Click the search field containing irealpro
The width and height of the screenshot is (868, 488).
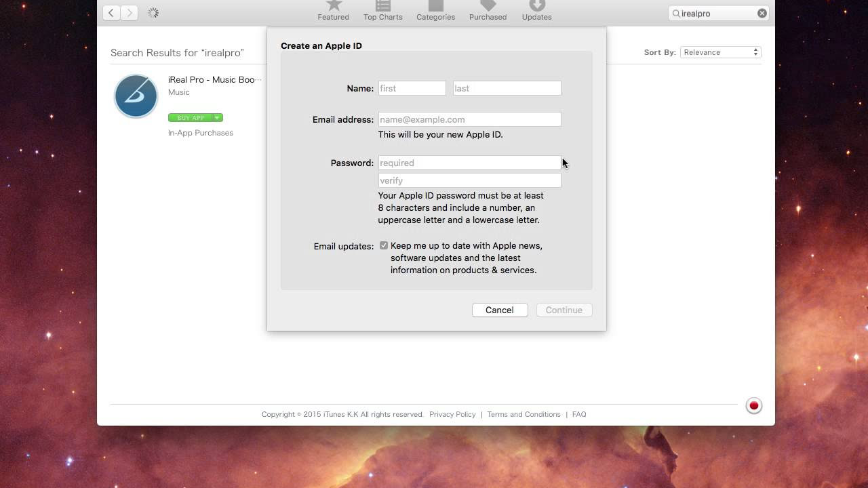point(719,14)
